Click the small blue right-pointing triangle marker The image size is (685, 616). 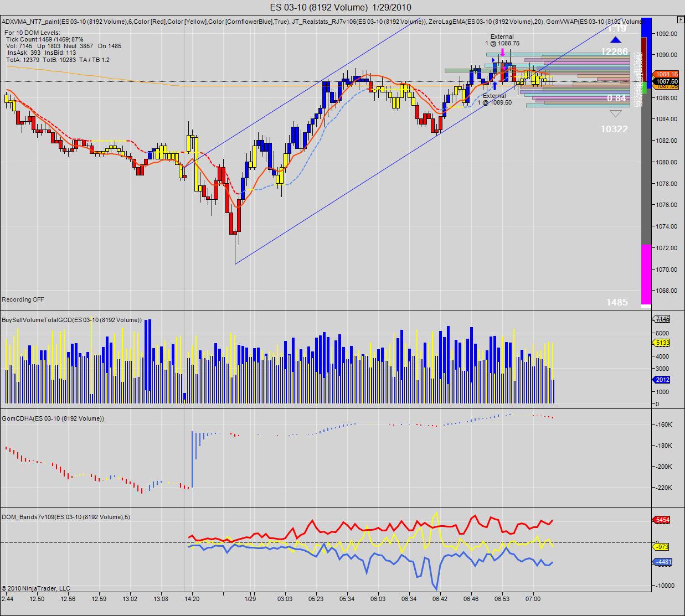(493, 59)
